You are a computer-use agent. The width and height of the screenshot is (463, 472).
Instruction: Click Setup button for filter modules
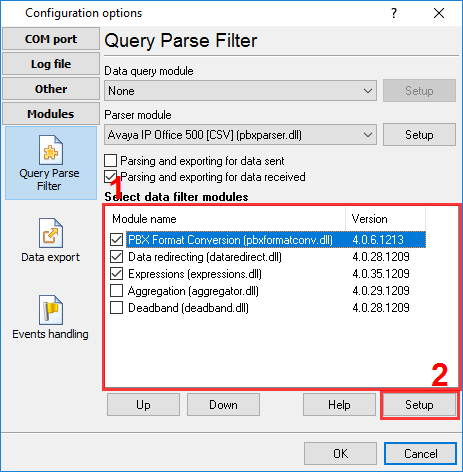pos(419,405)
